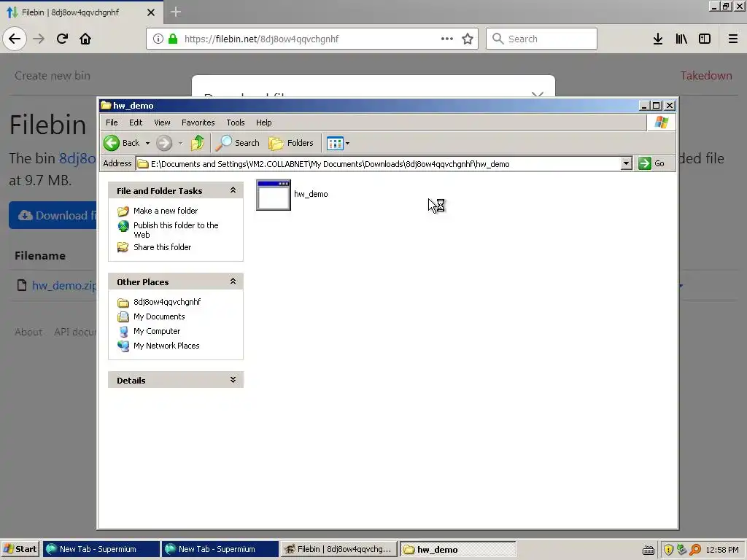This screenshot has height=560, width=747.
Task: Open the File menu in Explorer
Action: tap(112, 122)
